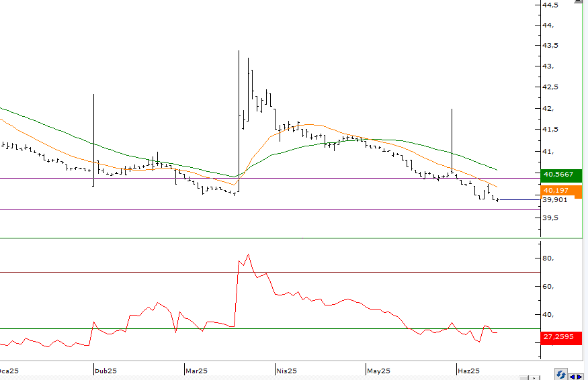Select the Nis25 date axis label
Image resolution: width=588 pixels, height=380 pixels.
click(x=286, y=371)
